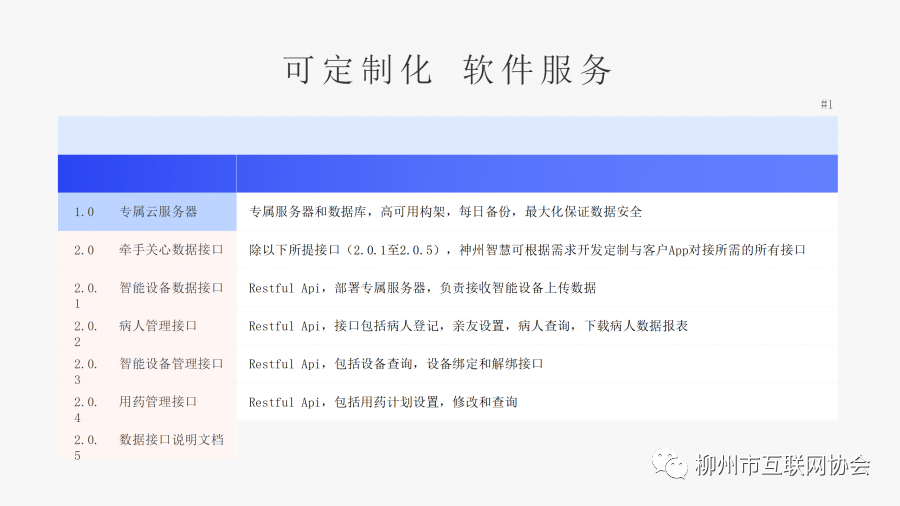Click the text 部署专属服务器,负责接收智能设备上传数据
The height and width of the screenshot is (506, 900).
tap(465, 287)
